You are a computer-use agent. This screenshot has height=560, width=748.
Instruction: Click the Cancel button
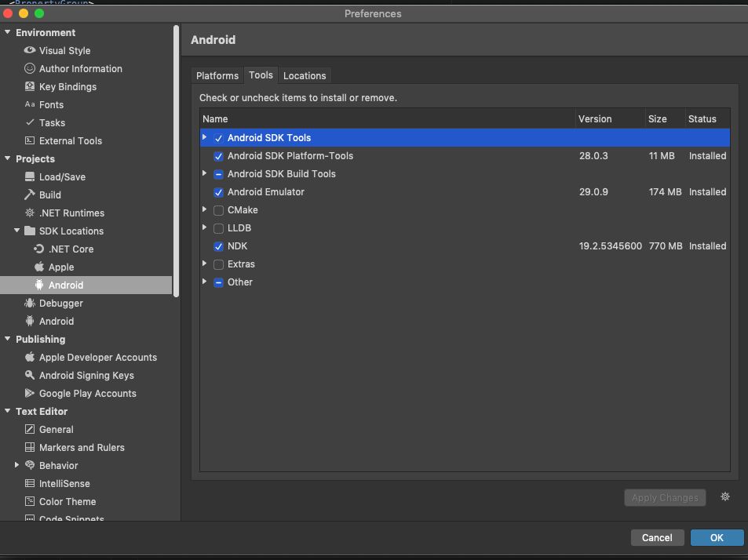coord(657,537)
